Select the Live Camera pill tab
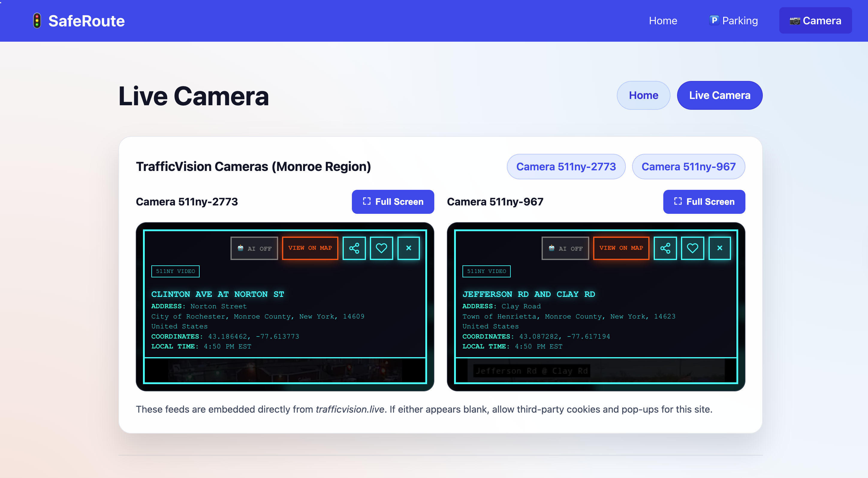Image resolution: width=868 pixels, height=478 pixels. pos(719,95)
